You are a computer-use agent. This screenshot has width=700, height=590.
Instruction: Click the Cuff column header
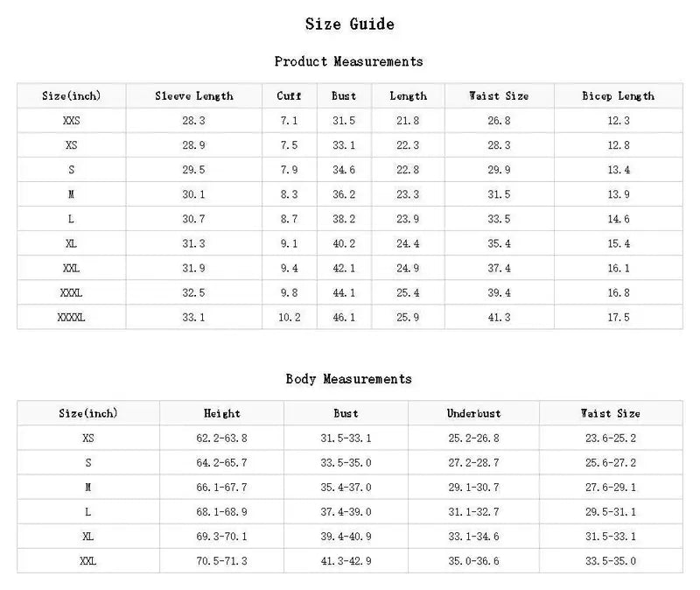tap(290, 96)
